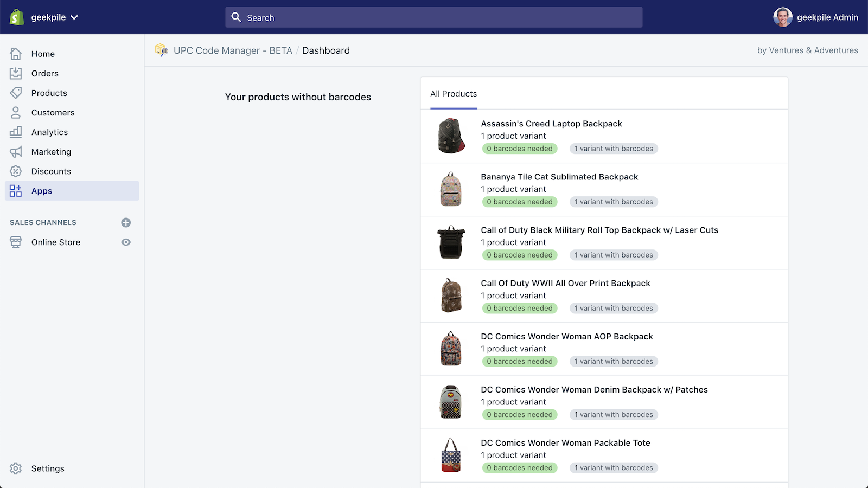Click the Discounts icon in the sidebar
The height and width of the screenshot is (488, 868).
tap(16, 171)
